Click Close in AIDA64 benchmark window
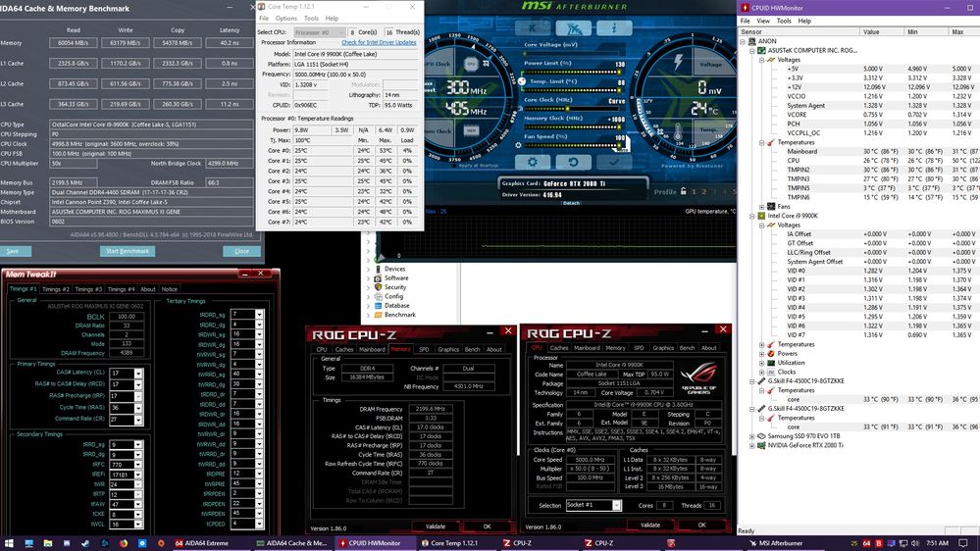Screen dimensions: 980x551 [242, 251]
